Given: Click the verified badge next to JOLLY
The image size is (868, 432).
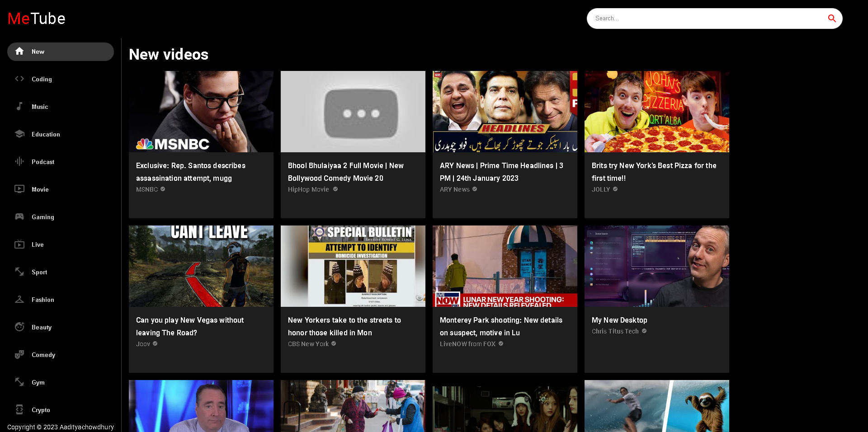Looking at the screenshot, I should (615, 189).
